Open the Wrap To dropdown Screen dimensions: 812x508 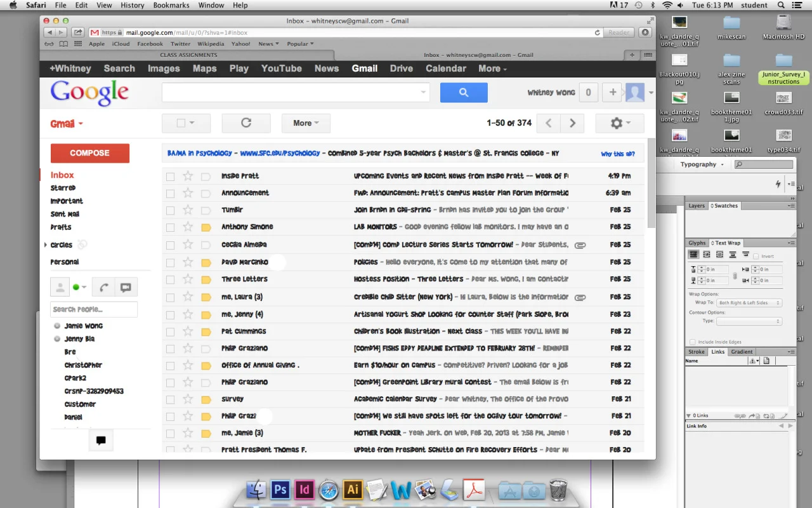coord(749,303)
